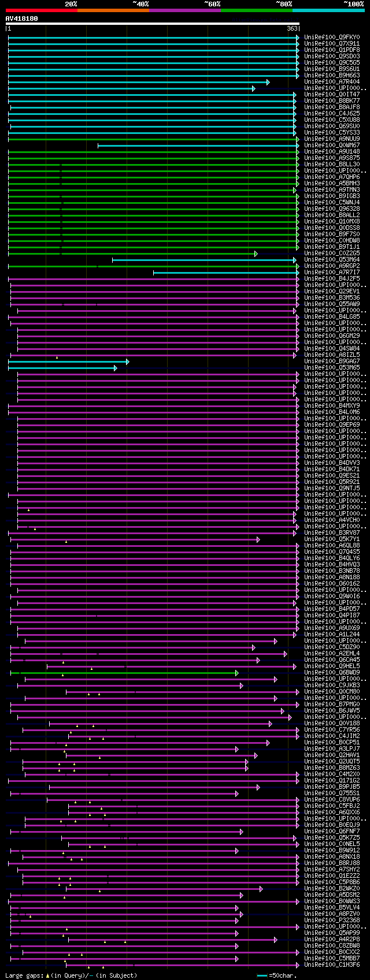This screenshot has width=370, height=980.
Task: Open hit UniRef100_B9S6U1
Action: point(332,69)
